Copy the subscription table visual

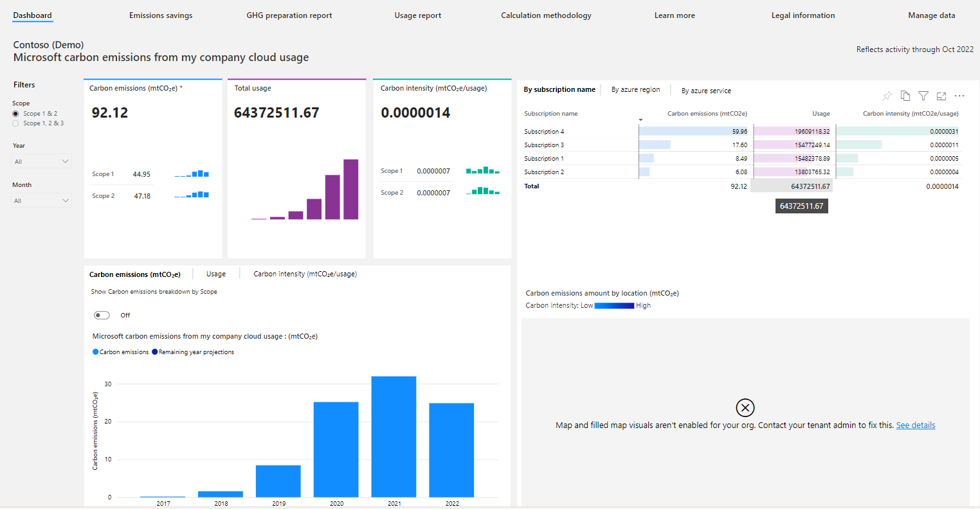tap(905, 95)
